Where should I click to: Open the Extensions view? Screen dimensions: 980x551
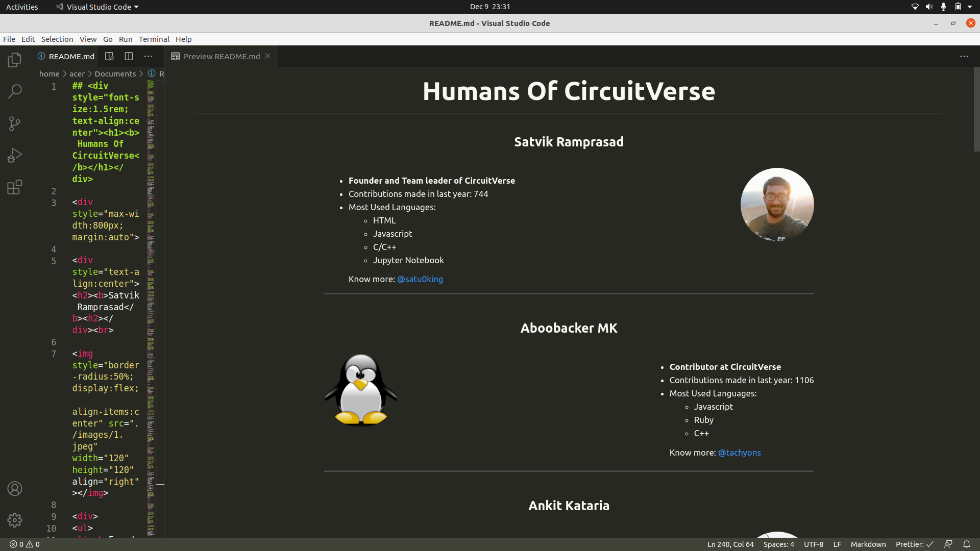[14, 187]
